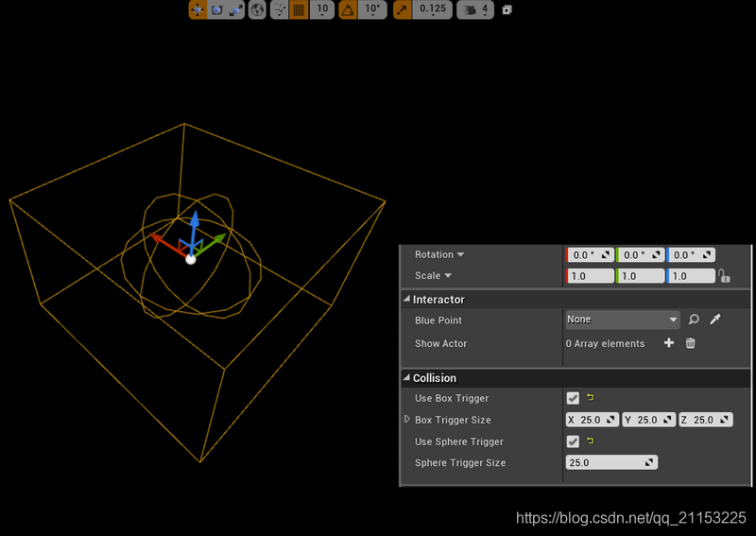Expand Box Trigger Size property
Screen dimensions: 756x536
click(407, 419)
